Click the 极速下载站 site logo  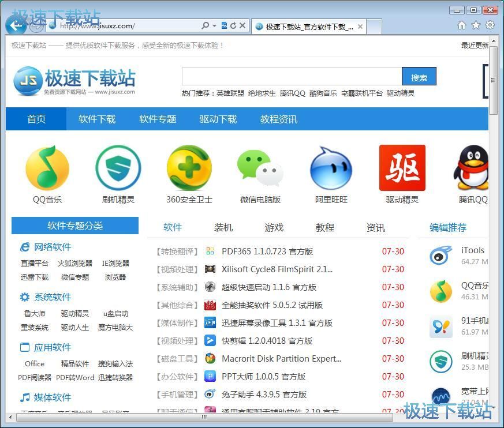(x=74, y=81)
